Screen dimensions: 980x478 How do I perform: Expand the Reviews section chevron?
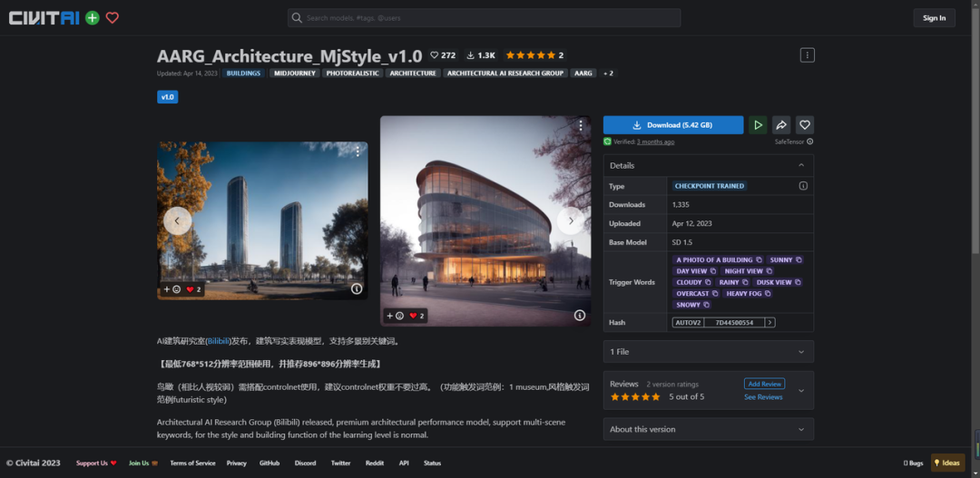801,391
